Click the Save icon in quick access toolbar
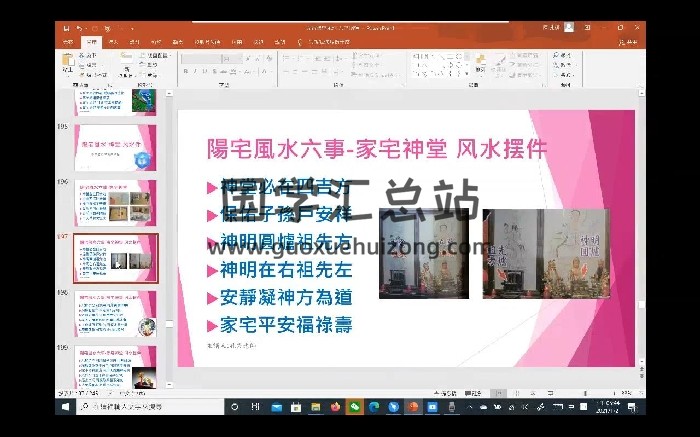 click(63, 28)
